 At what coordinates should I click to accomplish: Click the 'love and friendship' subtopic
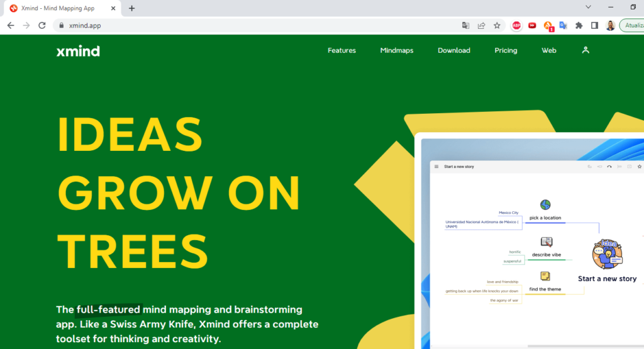[502, 282]
